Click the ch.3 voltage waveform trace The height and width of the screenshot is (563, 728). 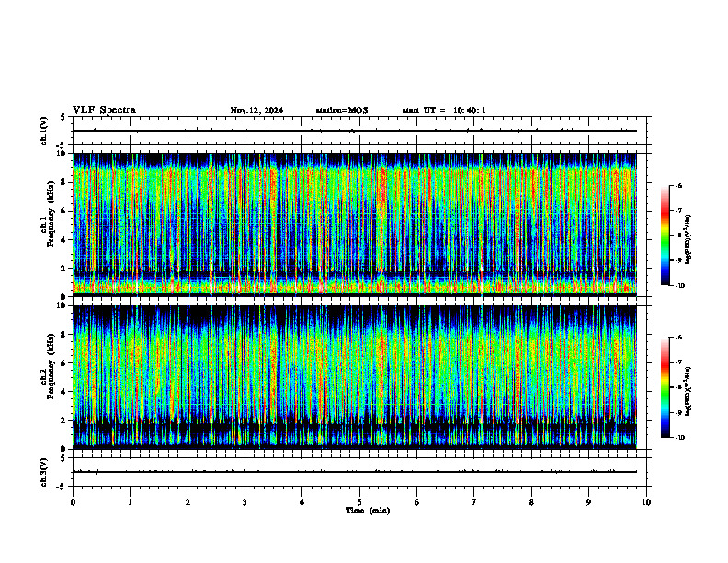355,472
